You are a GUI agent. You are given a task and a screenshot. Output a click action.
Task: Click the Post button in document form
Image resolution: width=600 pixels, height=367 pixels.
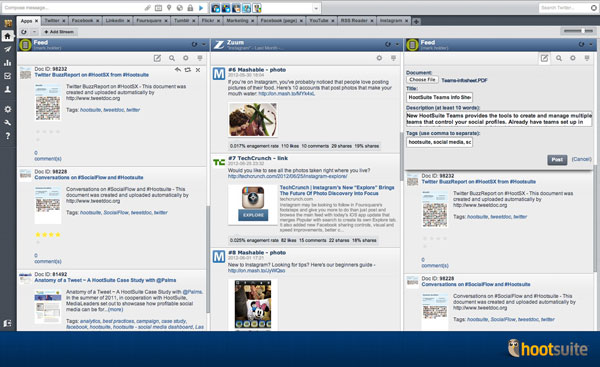coord(557,160)
